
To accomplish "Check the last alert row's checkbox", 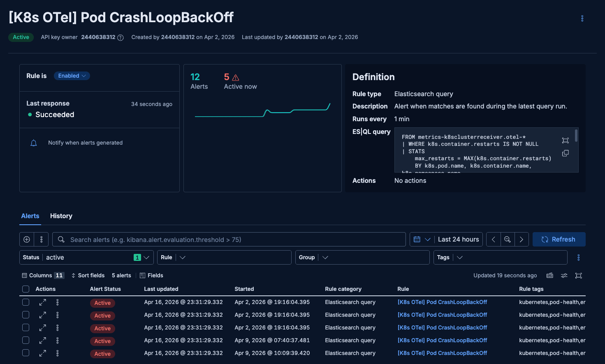I will (25, 353).
